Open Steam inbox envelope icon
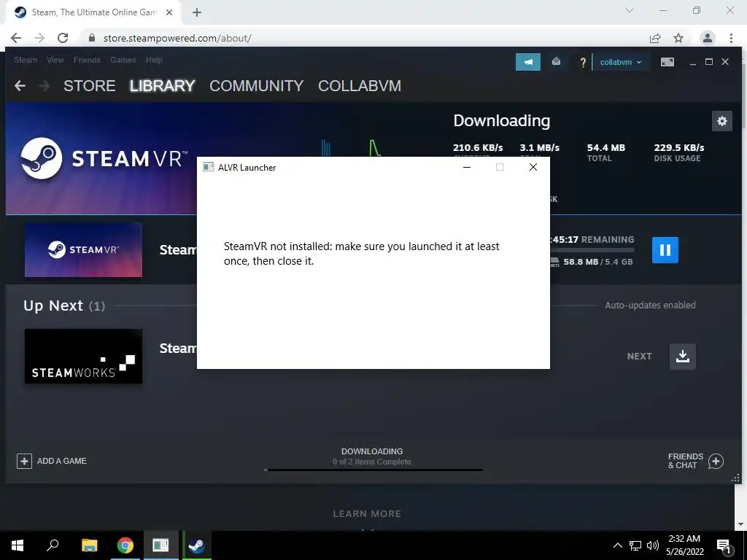The width and height of the screenshot is (747, 560). [x=556, y=62]
